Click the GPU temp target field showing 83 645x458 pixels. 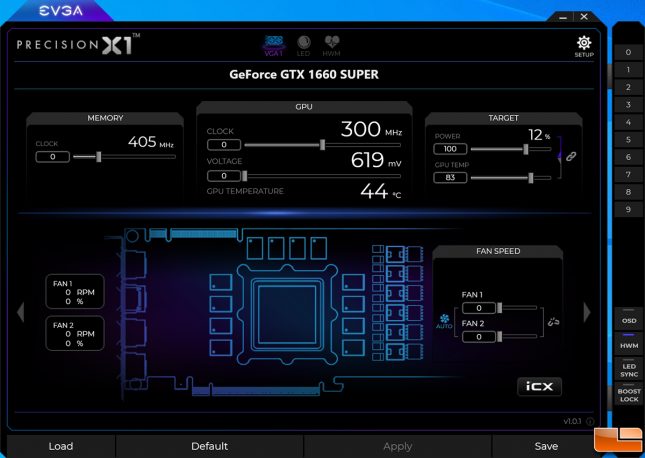pyautogui.click(x=450, y=178)
